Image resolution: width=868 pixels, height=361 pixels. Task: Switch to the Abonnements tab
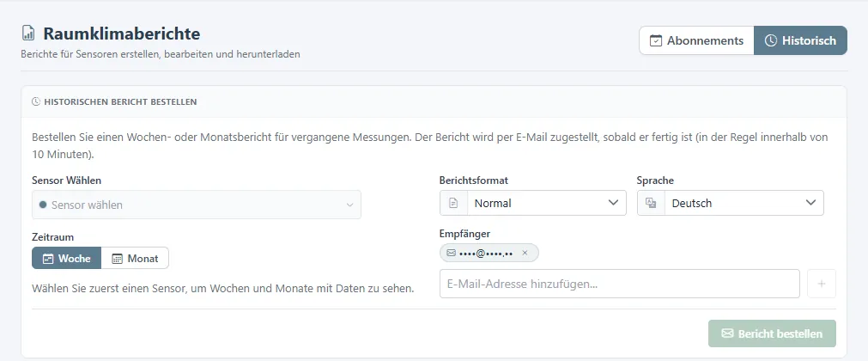point(696,40)
